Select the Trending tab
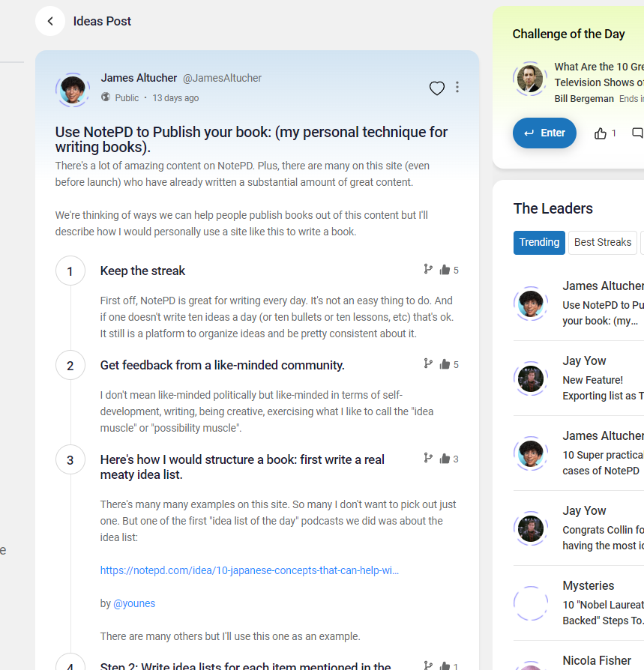 point(539,242)
